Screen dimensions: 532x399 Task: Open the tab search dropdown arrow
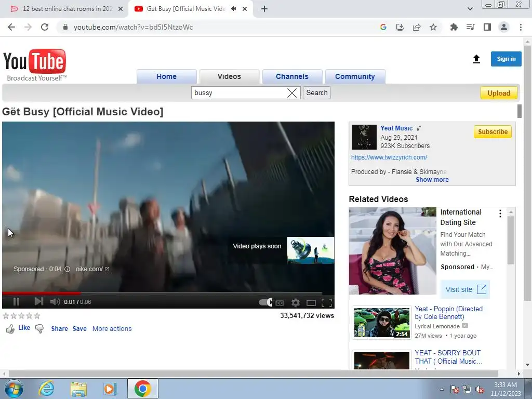[x=470, y=9]
